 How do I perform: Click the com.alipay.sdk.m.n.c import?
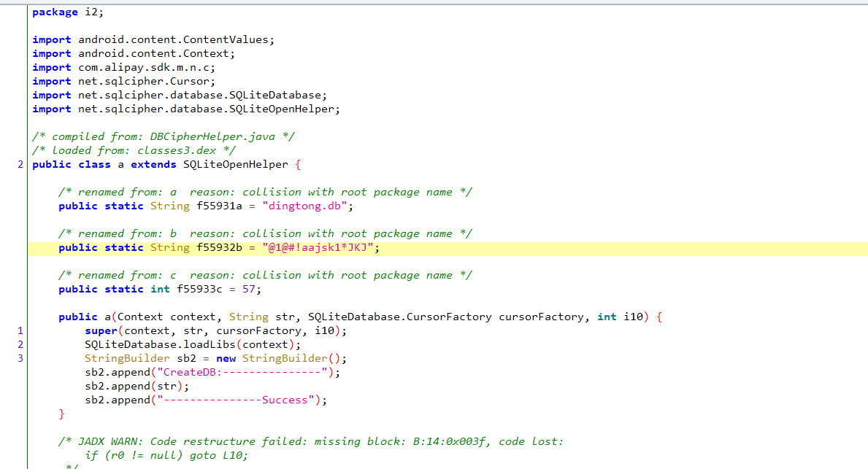[x=123, y=68]
